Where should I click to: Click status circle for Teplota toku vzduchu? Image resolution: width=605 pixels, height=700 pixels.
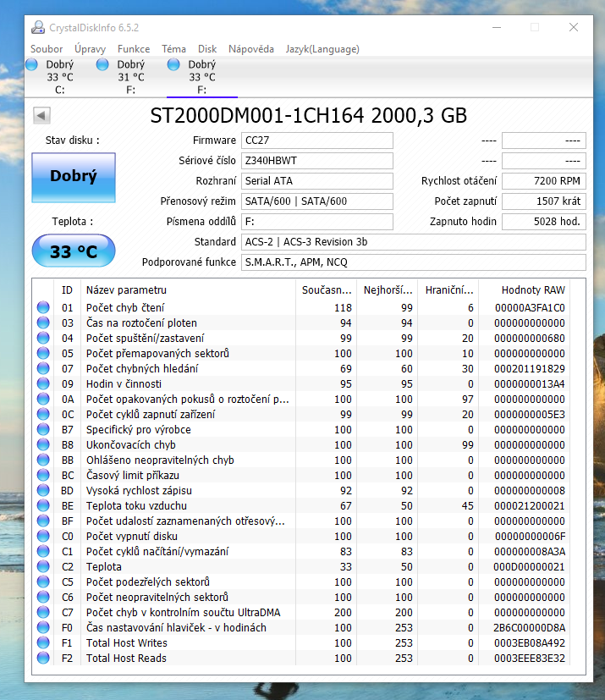43,506
